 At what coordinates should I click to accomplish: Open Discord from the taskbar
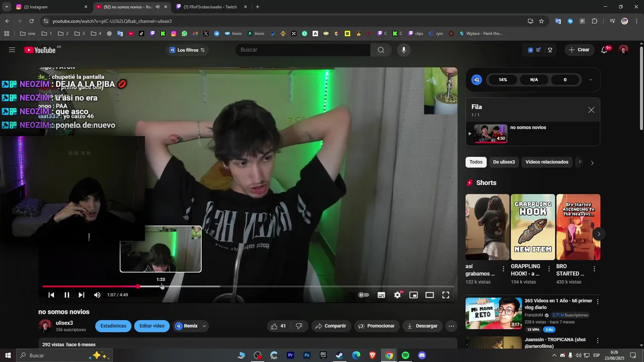422,355
